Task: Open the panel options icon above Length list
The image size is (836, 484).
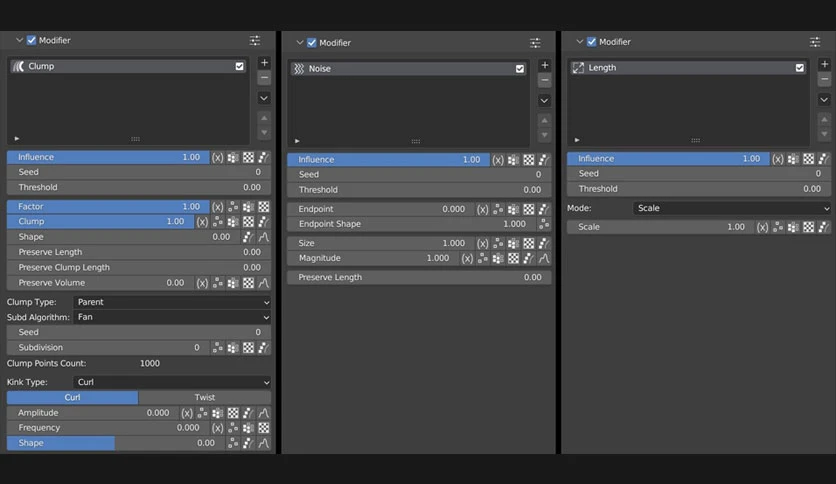Action: (x=815, y=42)
